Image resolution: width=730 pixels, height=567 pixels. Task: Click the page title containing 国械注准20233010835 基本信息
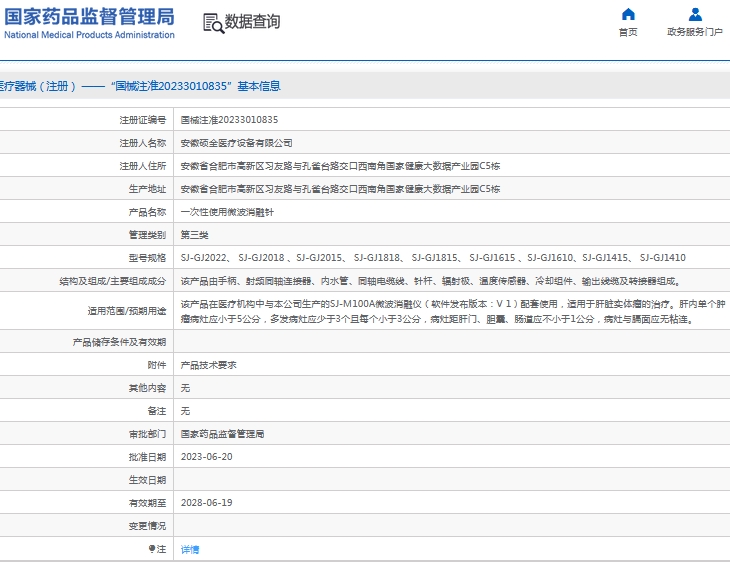[x=140, y=87]
